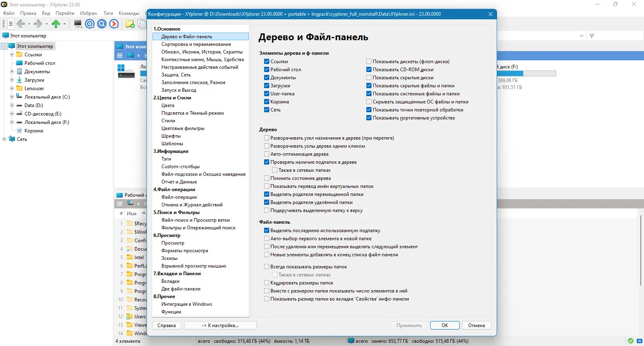Click the red chevron recent locations icon
Image resolution: width=644 pixels, height=346 pixels.
(114, 24)
